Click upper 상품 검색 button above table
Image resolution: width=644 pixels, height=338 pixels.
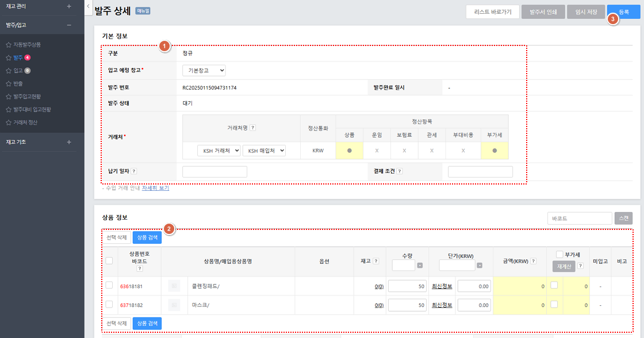pos(147,237)
